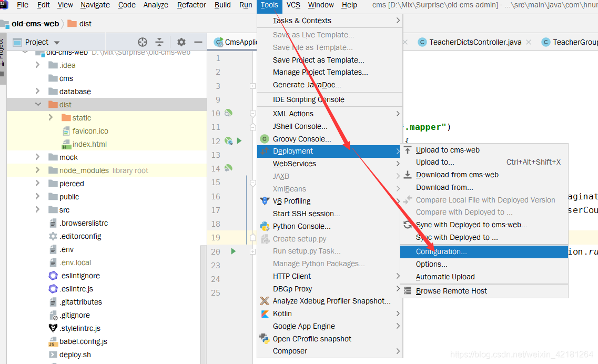This screenshot has width=598, height=364.
Task: Select the favicon.ico file
Action: (x=90, y=131)
